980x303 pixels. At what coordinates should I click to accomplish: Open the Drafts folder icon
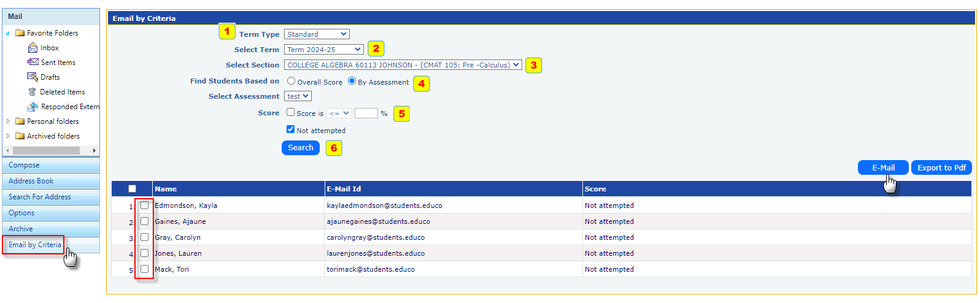point(33,77)
